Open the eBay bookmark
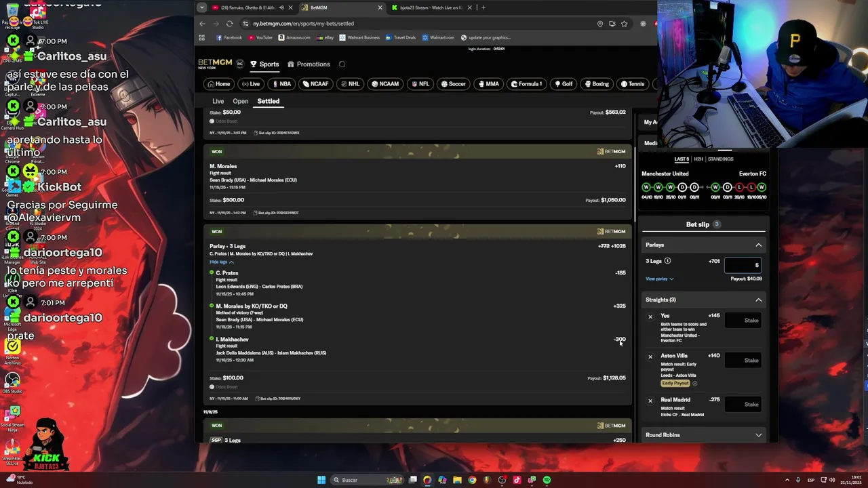This screenshot has height=488, width=868. (325, 38)
